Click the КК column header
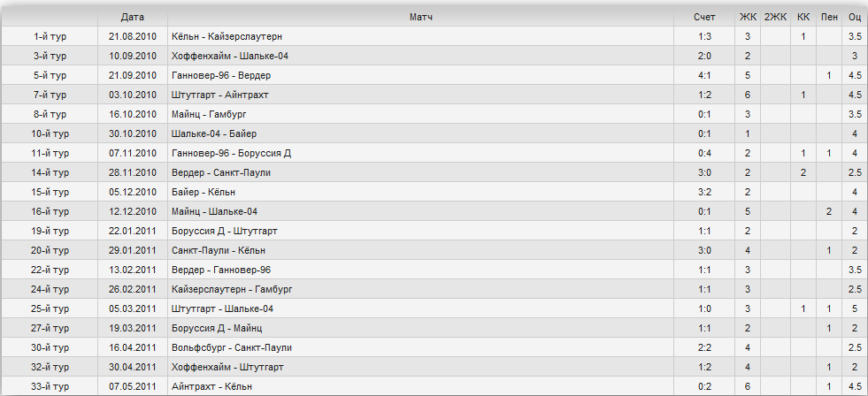 coord(803,17)
